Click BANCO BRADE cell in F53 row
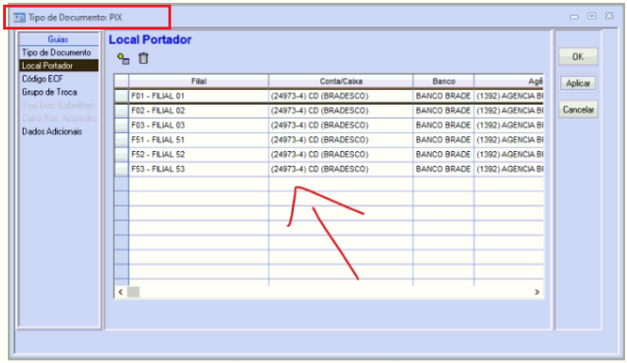 pyautogui.click(x=443, y=169)
